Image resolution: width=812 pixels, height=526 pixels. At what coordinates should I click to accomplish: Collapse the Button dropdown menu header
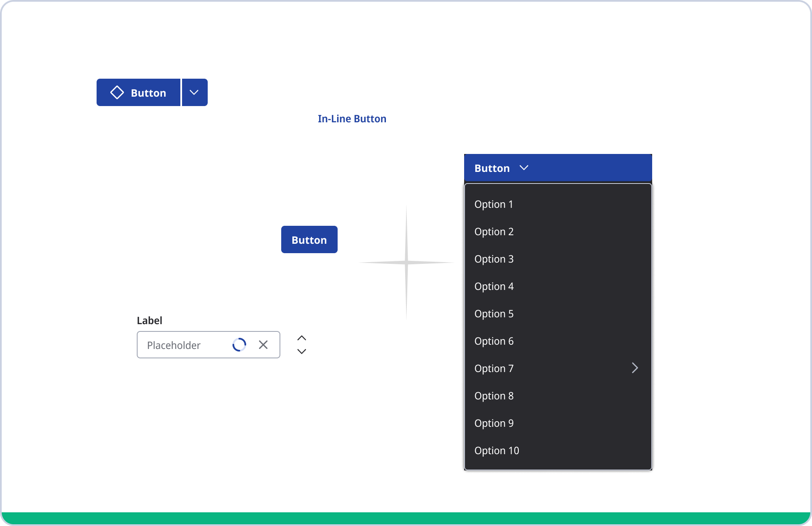coord(557,168)
